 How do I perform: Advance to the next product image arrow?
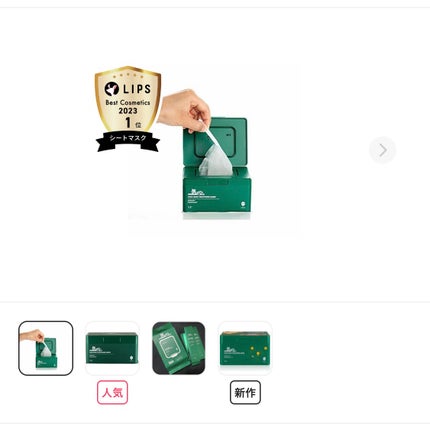pyautogui.click(x=382, y=150)
